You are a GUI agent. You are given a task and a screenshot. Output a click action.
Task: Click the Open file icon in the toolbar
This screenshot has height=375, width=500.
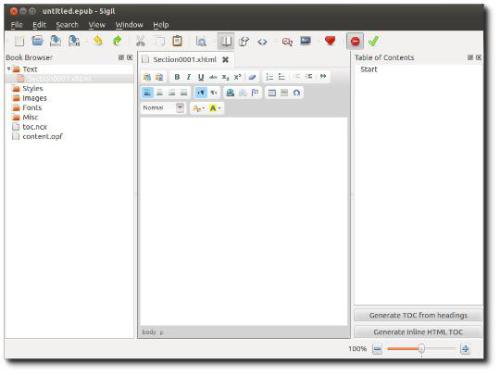tap(37, 41)
